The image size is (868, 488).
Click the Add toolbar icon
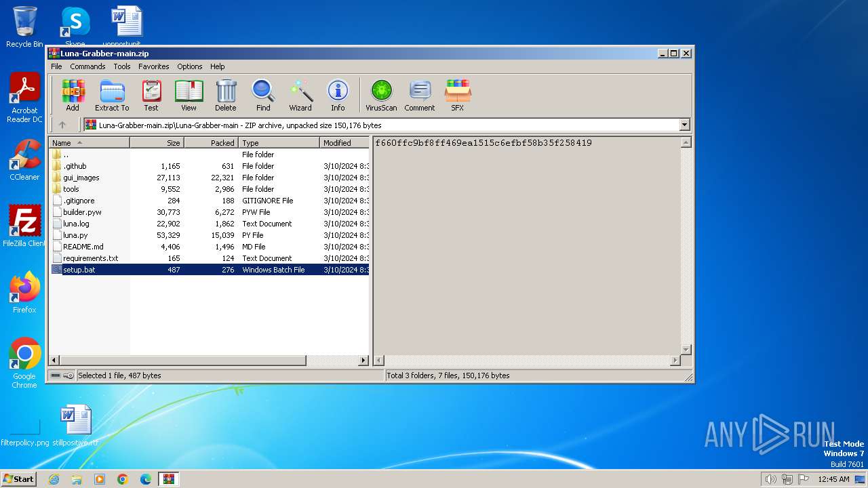(73, 95)
